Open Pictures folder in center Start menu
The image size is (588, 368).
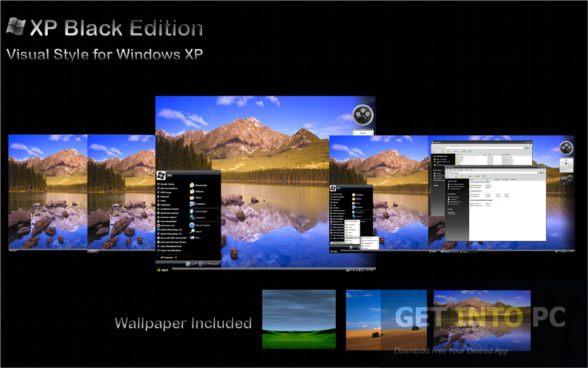pyautogui.click(x=197, y=191)
